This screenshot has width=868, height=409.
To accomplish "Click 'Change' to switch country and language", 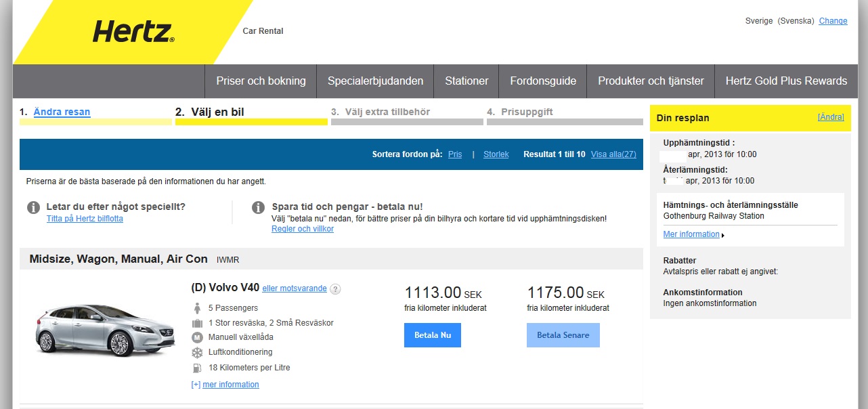I will 833,21.
